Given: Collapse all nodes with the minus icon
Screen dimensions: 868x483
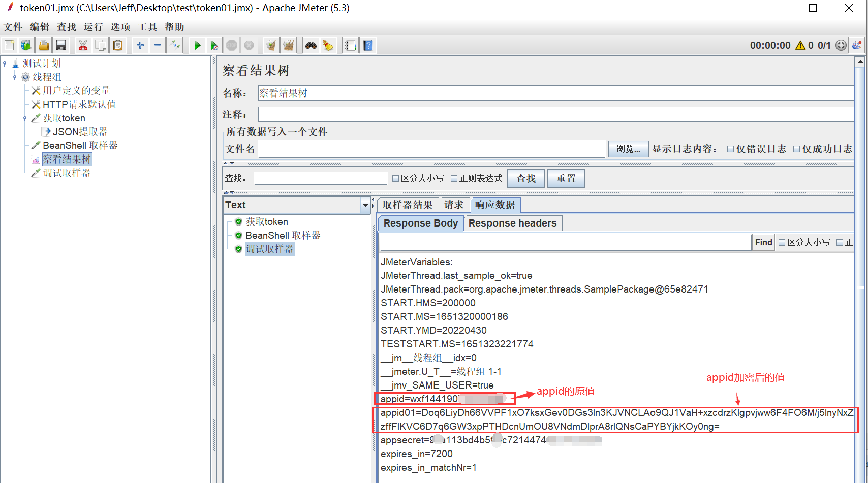Looking at the screenshot, I should tap(158, 46).
